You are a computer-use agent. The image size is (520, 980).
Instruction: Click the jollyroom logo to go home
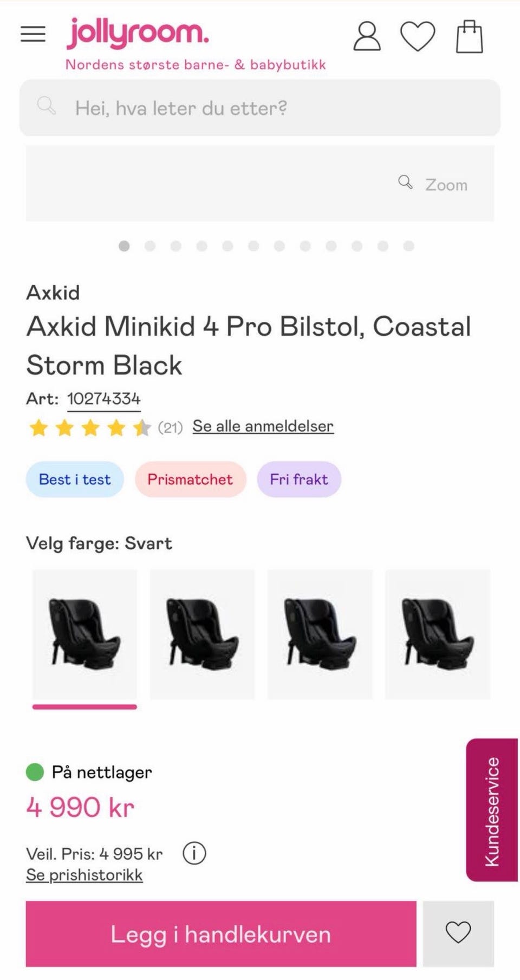point(138,33)
